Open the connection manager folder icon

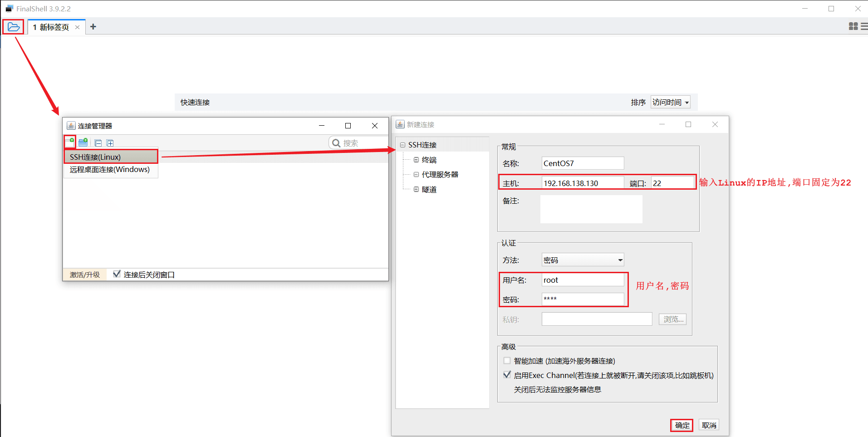13,26
